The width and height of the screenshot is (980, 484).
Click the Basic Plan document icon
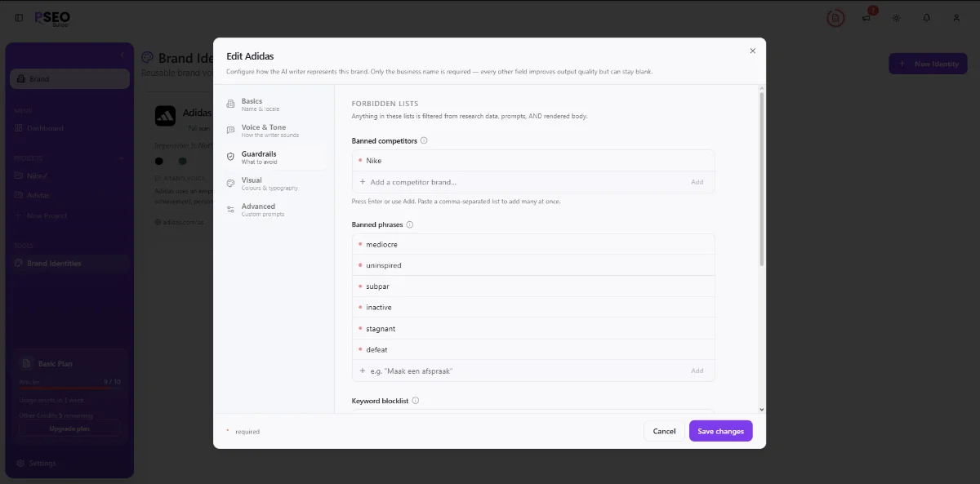click(28, 363)
